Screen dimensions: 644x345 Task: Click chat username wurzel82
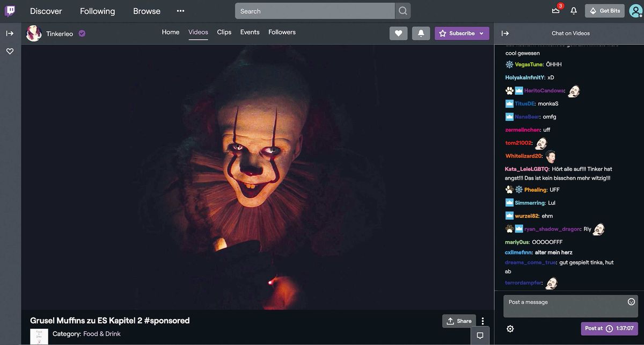526,216
